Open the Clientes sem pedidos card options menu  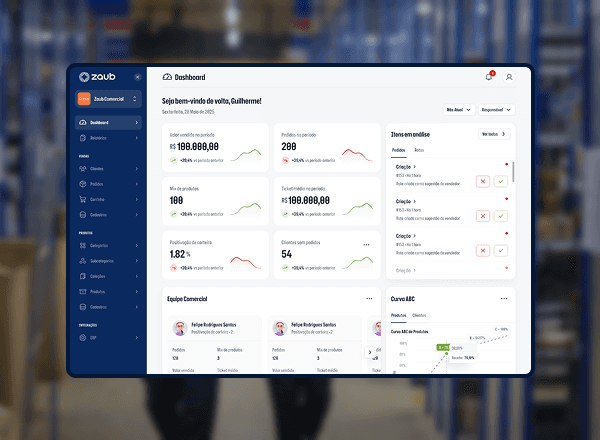(x=366, y=244)
